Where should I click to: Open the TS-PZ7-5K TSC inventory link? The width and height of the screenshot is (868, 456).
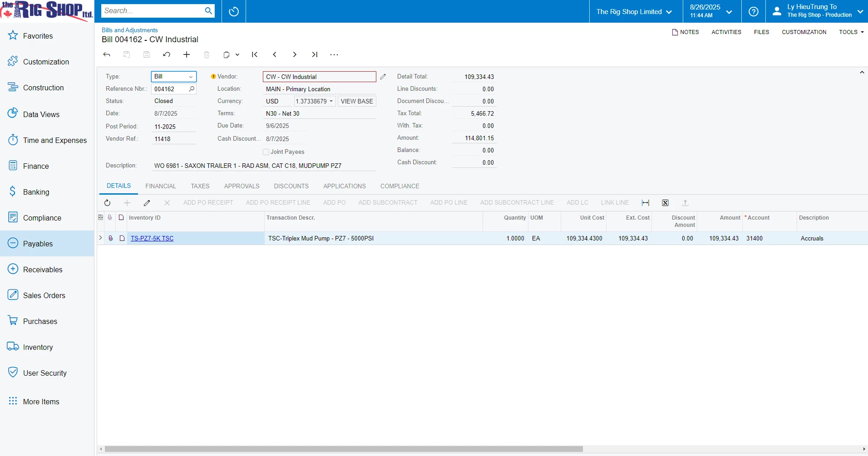click(x=152, y=238)
